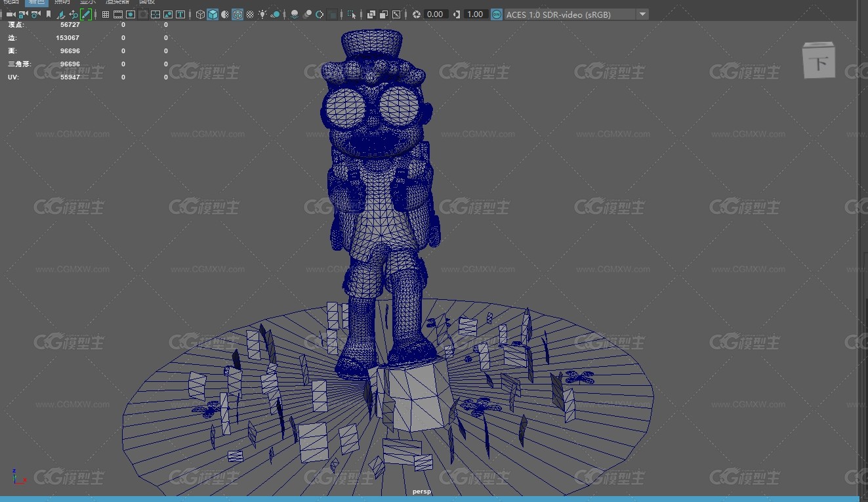Toggle the color management ON button

[x=497, y=14]
